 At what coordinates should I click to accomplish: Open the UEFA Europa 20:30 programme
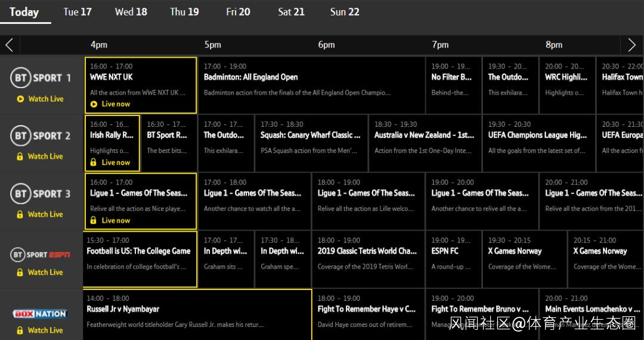tap(620, 143)
